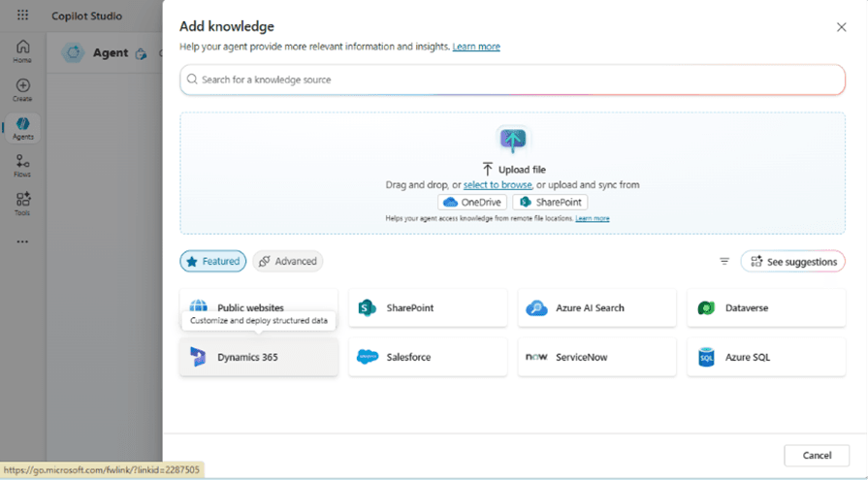Image resolution: width=868 pixels, height=480 pixels.
Task: Choose SharePoint sync button in upload area
Action: (550, 203)
